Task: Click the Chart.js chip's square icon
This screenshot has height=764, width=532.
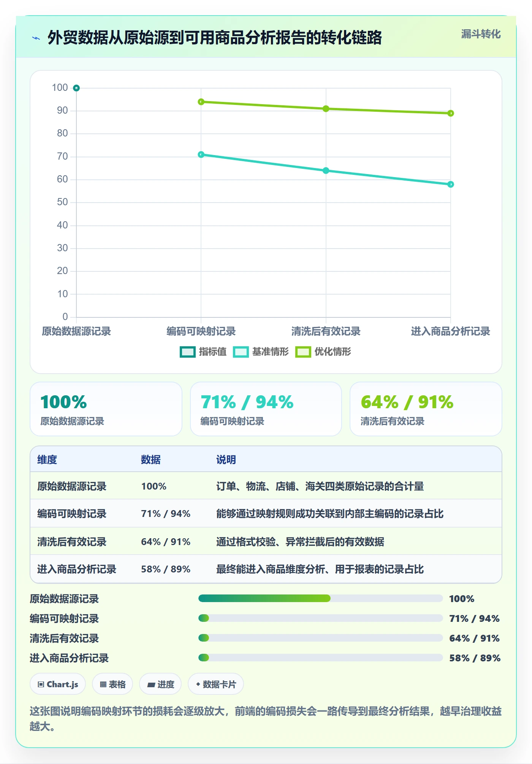Action: [41, 685]
